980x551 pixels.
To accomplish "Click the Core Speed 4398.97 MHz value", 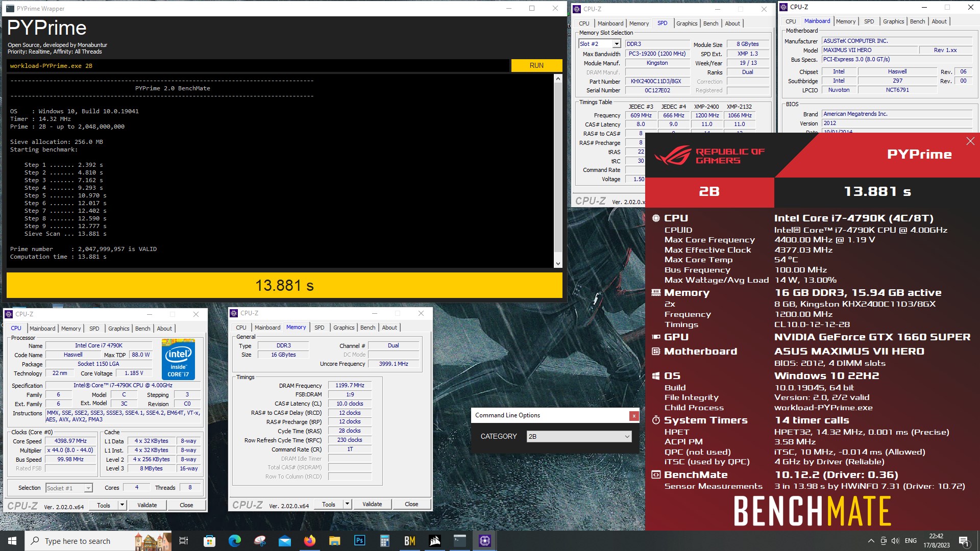I will coord(70,441).
